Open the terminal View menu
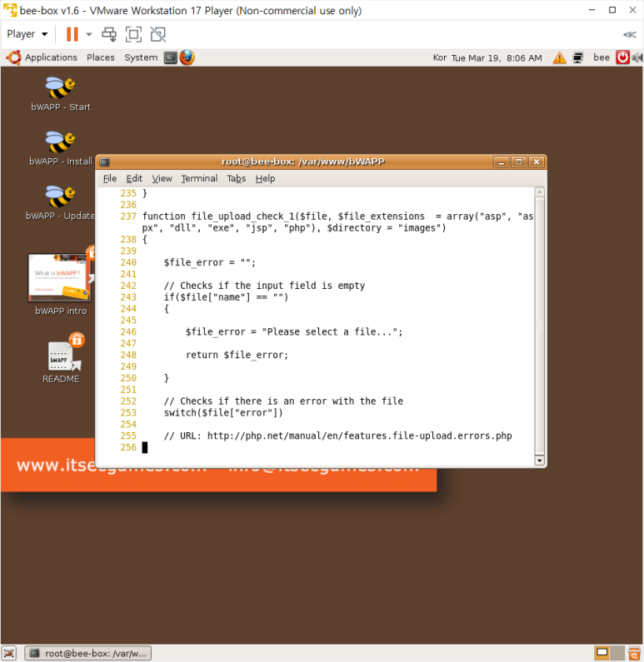 [x=162, y=178]
